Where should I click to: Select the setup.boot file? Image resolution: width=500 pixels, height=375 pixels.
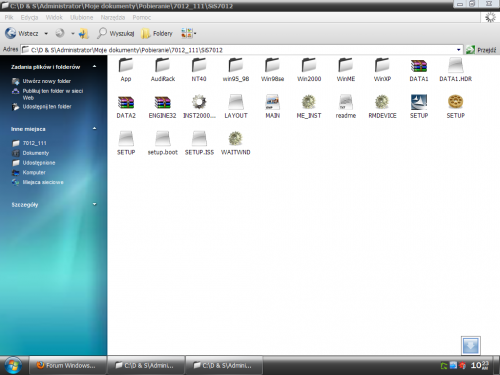pyautogui.click(x=163, y=143)
